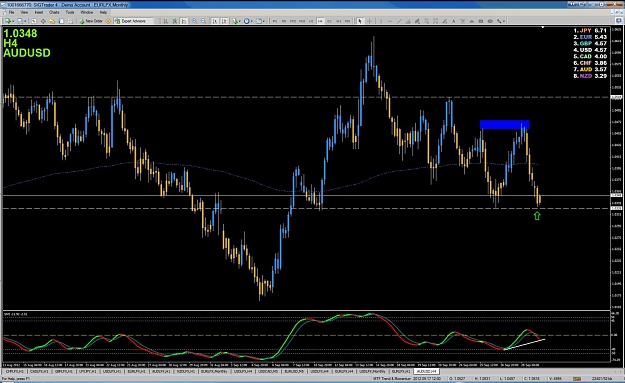Toggle the Terminal window icon
Image resolution: width=625 pixels, height=383 pixels.
coord(61,21)
